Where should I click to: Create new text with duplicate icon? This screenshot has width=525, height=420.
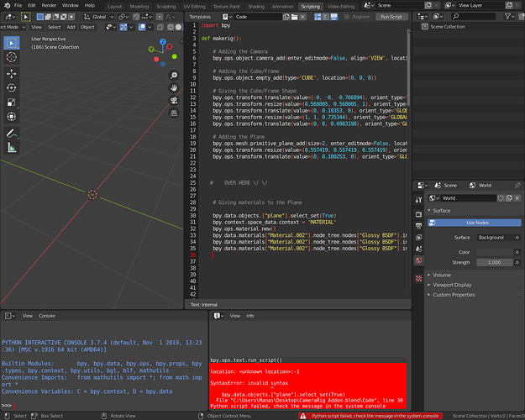click(x=286, y=17)
